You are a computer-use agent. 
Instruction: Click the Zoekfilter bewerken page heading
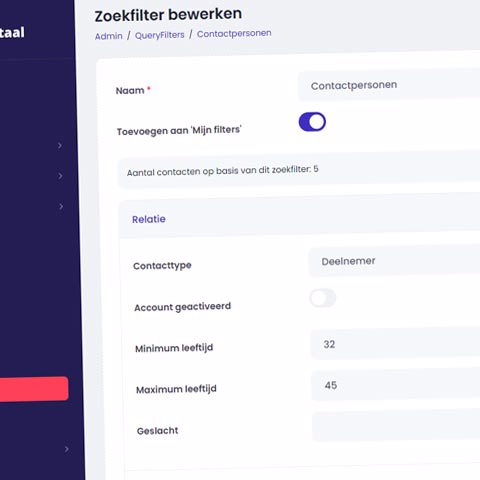pyautogui.click(x=168, y=15)
